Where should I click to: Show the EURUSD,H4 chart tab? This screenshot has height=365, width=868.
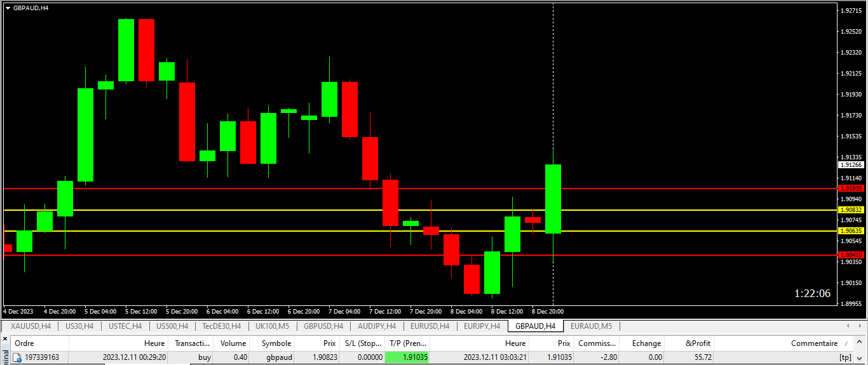point(430,326)
